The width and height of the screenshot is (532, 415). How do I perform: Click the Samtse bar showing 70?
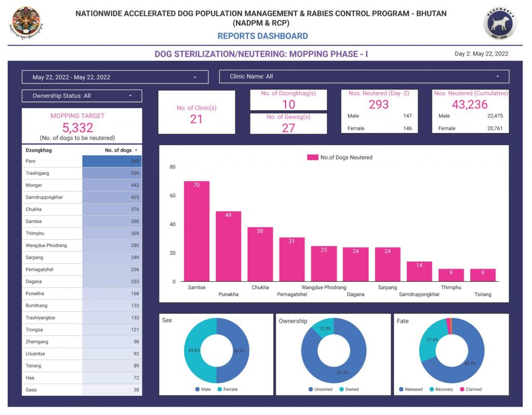click(x=196, y=231)
